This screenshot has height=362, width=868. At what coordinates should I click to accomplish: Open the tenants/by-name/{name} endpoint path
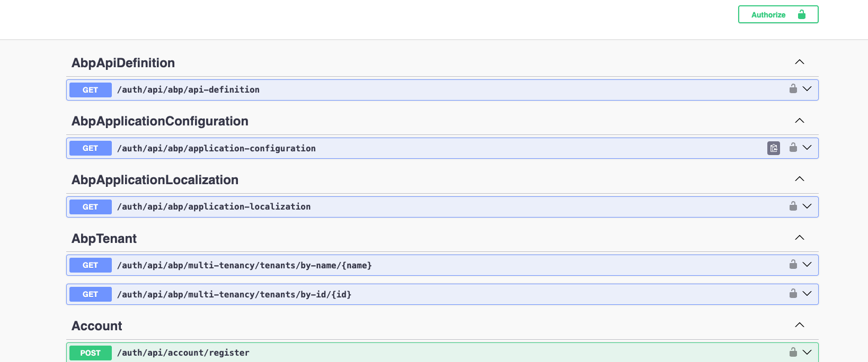[x=244, y=266]
